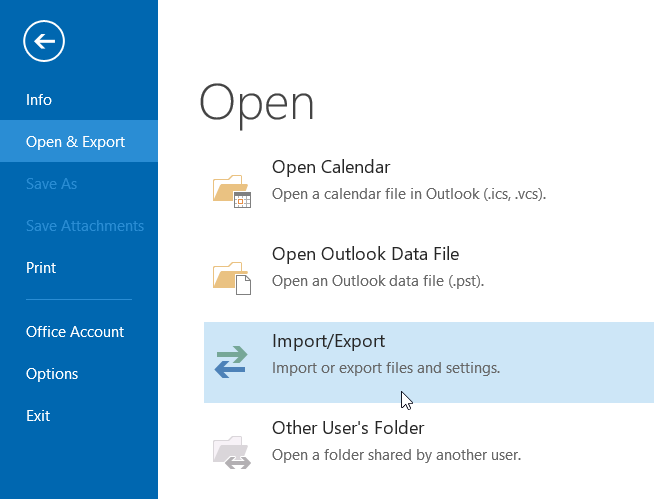The image size is (672, 499).
Task: Launch Import/Export wizard heading
Action: pyautogui.click(x=328, y=341)
